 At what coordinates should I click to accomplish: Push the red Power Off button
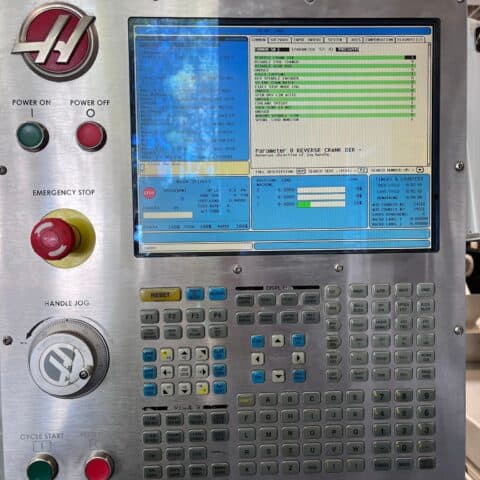(x=91, y=136)
